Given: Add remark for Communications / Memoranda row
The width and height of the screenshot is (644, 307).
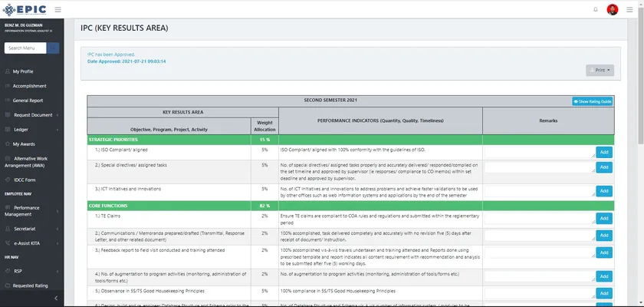Looking at the screenshot, I should [604, 236].
